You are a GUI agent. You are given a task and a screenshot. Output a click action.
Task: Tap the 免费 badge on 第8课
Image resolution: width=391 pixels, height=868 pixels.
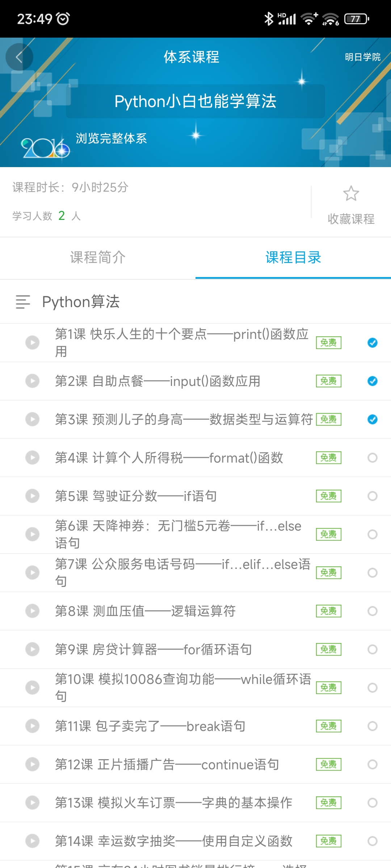(328, 611)
